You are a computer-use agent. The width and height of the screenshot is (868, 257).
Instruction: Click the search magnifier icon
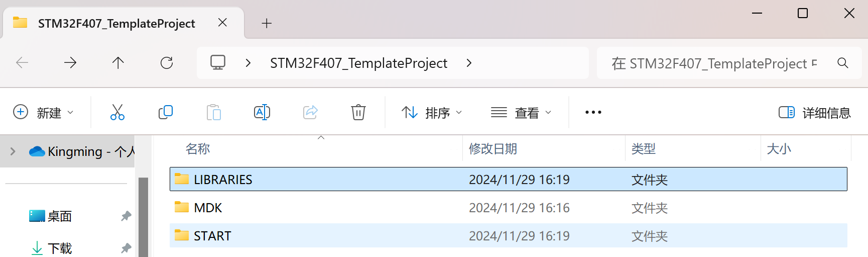[843, 63]
